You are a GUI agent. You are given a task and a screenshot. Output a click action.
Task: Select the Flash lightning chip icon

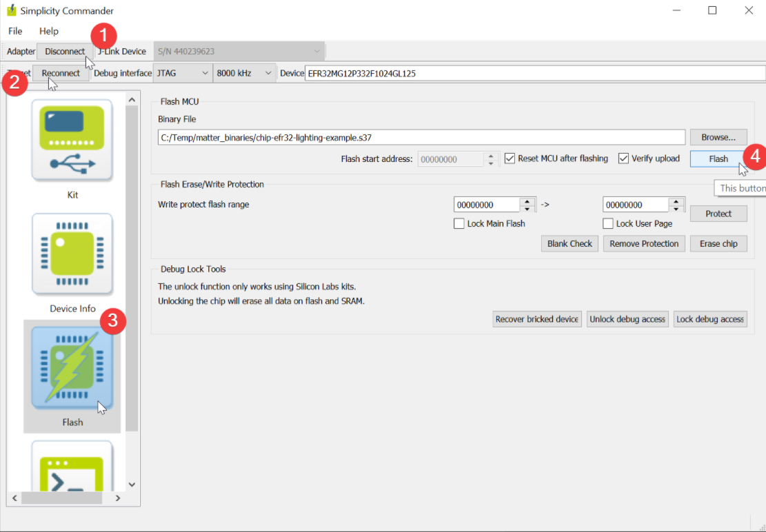(x=72, y=368)
